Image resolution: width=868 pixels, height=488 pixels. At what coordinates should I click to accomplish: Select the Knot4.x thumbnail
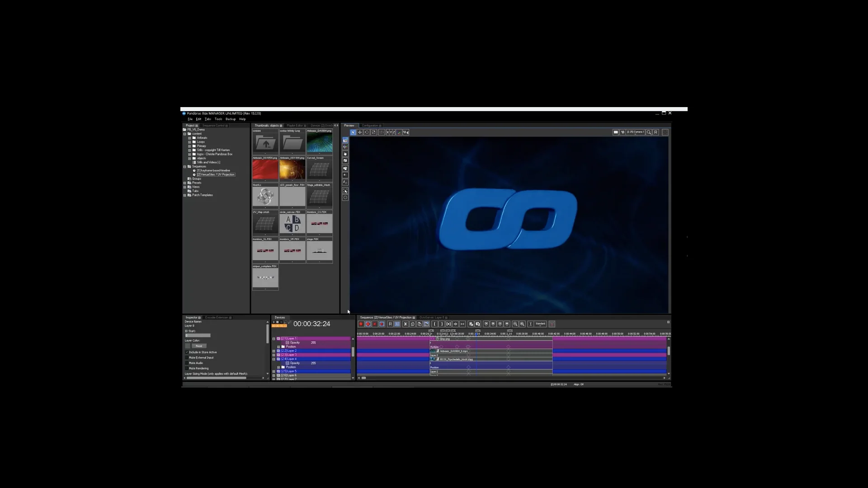click(265, 195)
